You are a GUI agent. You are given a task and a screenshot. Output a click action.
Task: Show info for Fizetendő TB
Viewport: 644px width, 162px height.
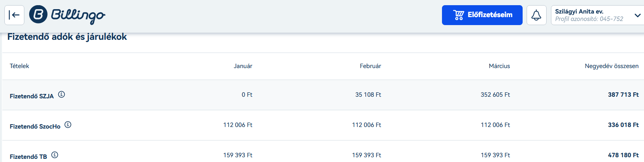click(x=55, y=155)
